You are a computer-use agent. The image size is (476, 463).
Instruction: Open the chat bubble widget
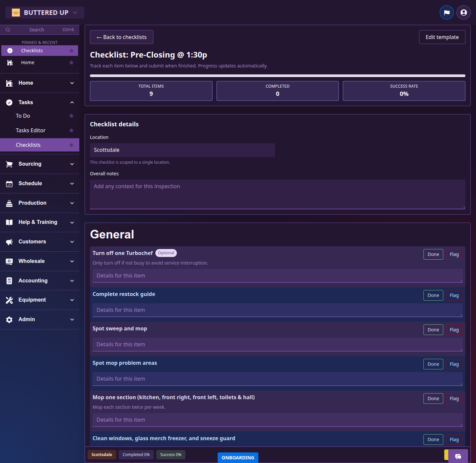[458, 456]
